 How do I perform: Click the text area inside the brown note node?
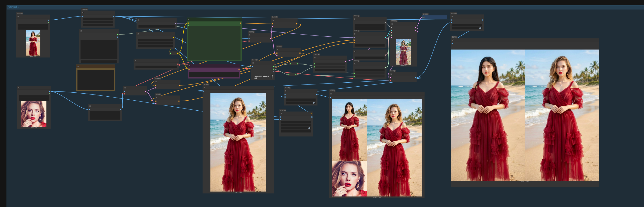pos(96,79)
